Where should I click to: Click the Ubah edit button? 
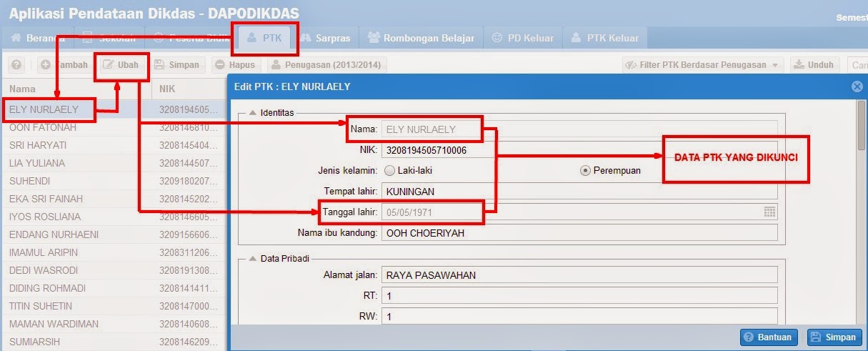121,65
